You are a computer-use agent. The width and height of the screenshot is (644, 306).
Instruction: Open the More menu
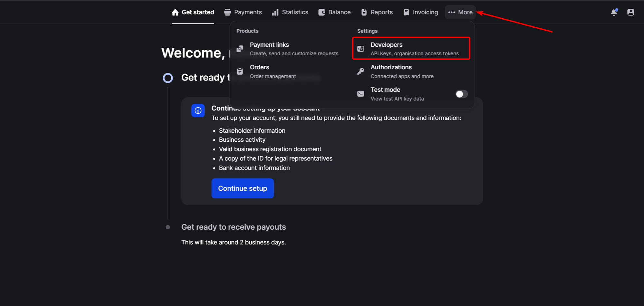tap(460, 12)
